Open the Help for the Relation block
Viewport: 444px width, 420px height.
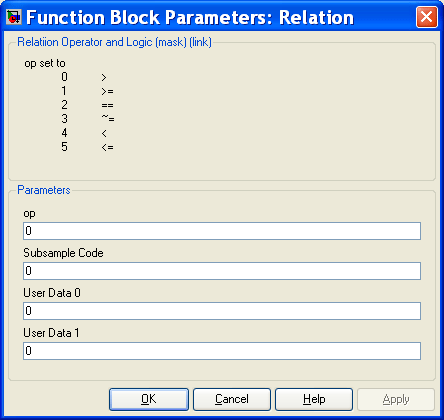(x=314, y=399)
